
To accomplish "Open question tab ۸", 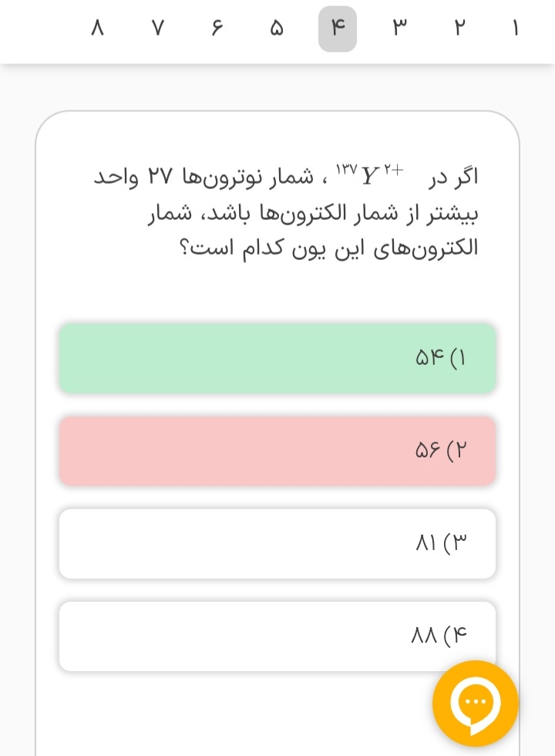I will click(97, 29).
